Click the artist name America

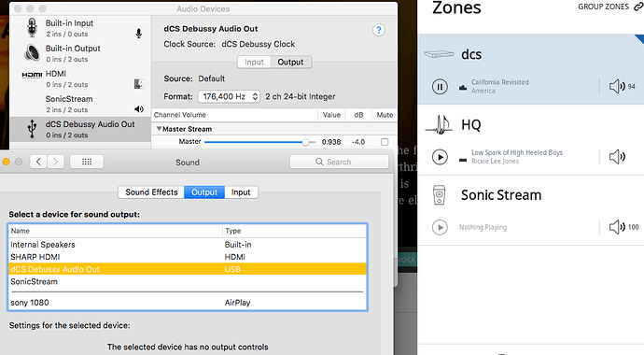click(x=483, y=91)
